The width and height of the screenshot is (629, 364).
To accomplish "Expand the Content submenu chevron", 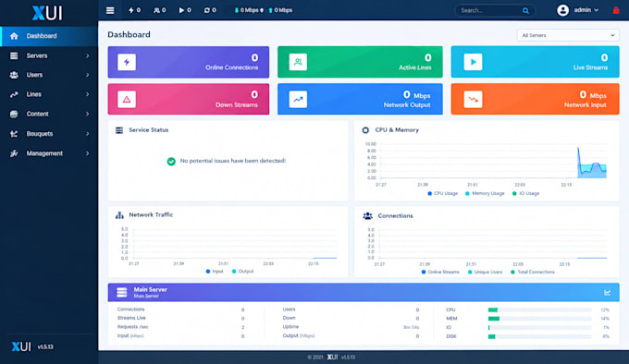I will pyautogui.click(x=87, y=114).
